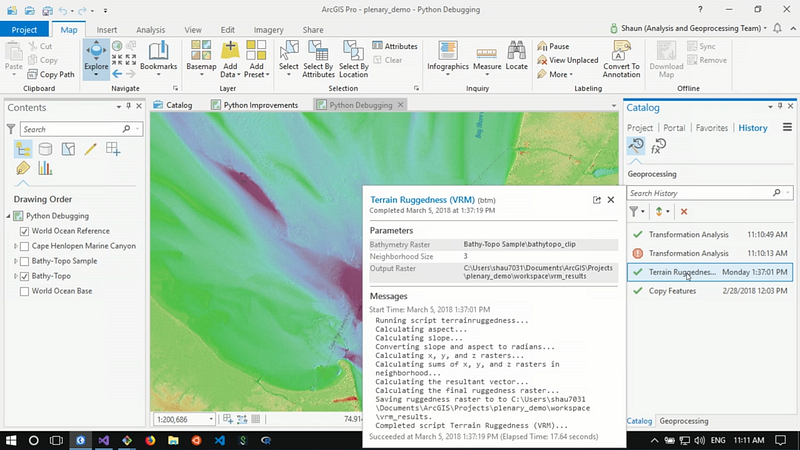
Task: Switch to Geoprocessing pane at bottom
Action: (684, 421)
